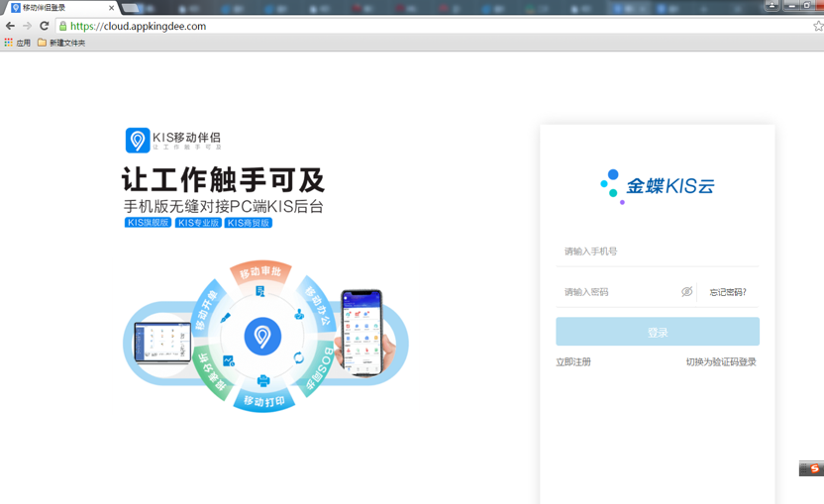Bookmark the page with the star icon
Image resolution: width=824 pixels, height=504 pixels.
click(x=818, y=26)
